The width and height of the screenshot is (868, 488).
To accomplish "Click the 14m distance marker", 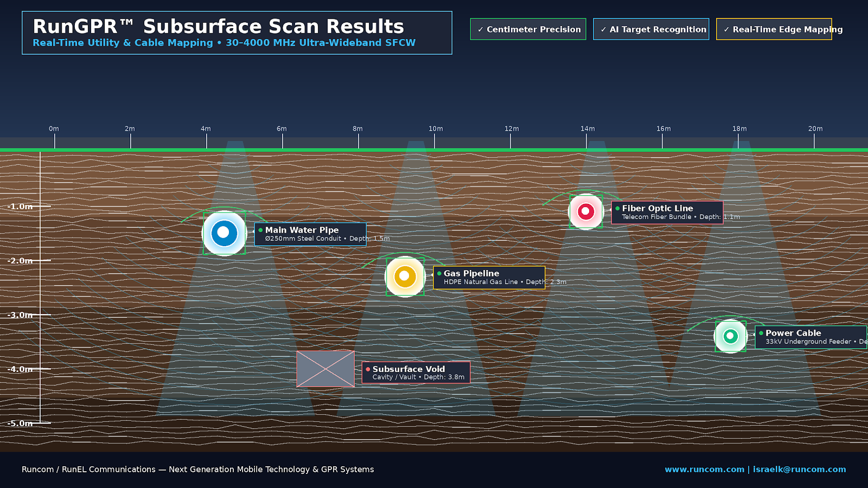I will click(x=588, y=129).
